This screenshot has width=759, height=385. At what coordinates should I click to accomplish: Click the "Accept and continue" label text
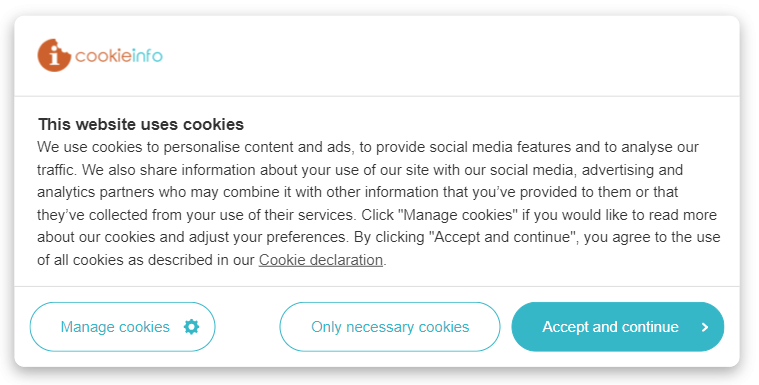[610, 327]
